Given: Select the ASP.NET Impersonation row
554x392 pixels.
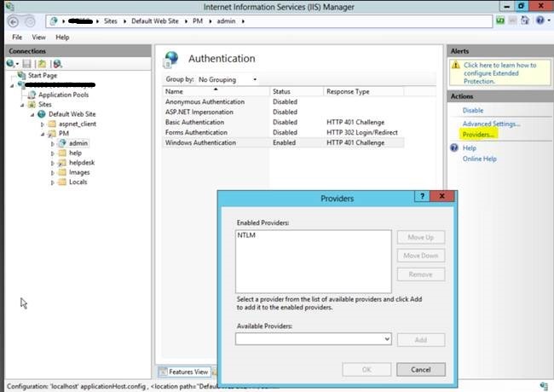Looking at the screenshot, I should coord(283,112).
